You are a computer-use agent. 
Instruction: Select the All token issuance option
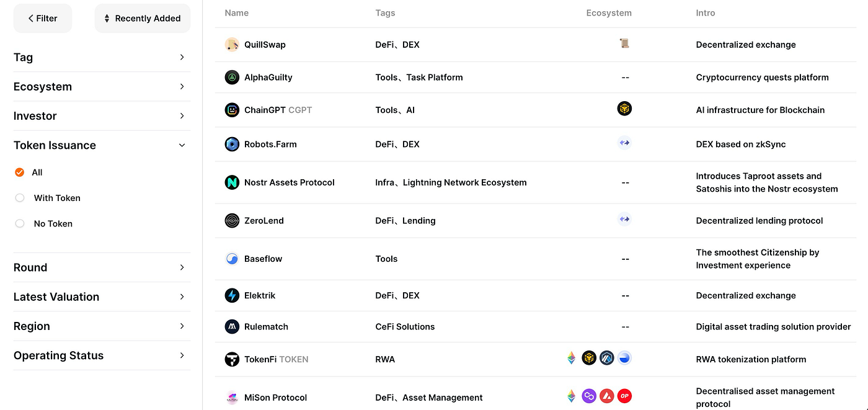coord(20,172)
